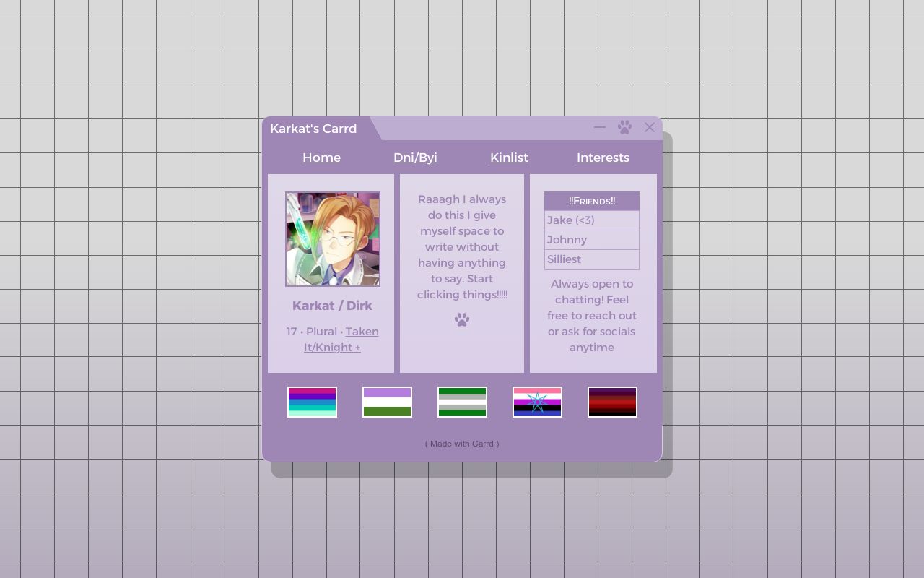Viewport: 924px width, 578px height.
Task: Click the "Made with Carrd" footer link
Action: point(462,444)
